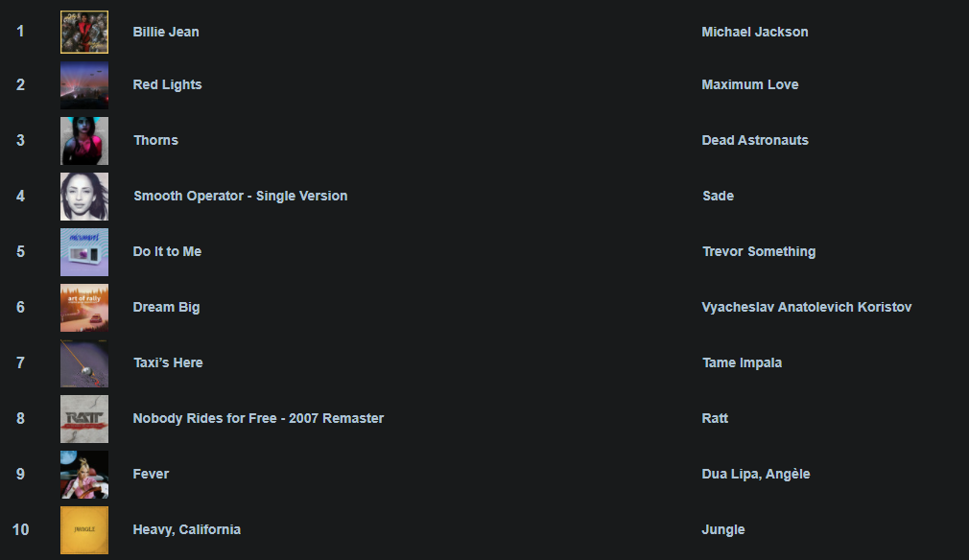969x560 pixels.
Task: Open the track Nobody Rides for Free
Action: (x=258, y=419)
